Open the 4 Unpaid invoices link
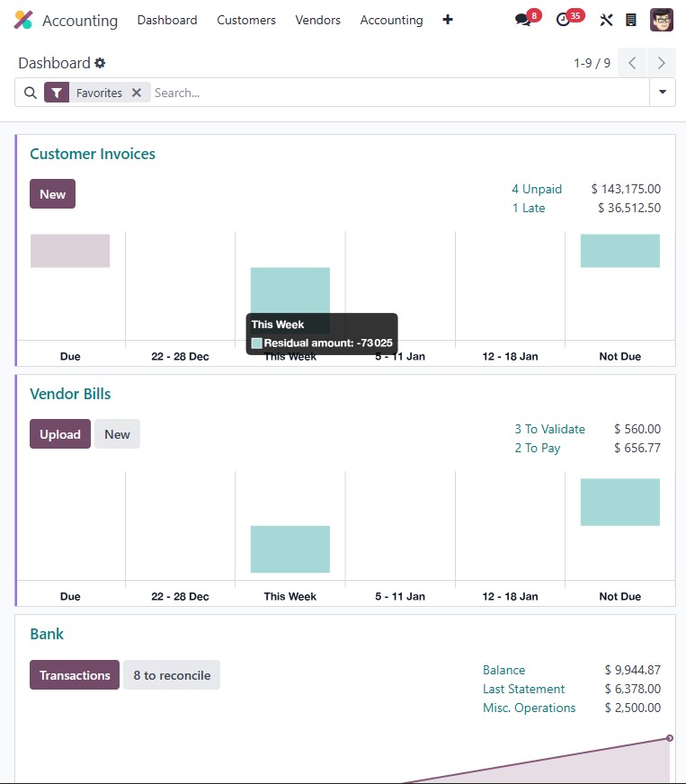This screenshot has height=784, width=686. (x=537, y=189)
